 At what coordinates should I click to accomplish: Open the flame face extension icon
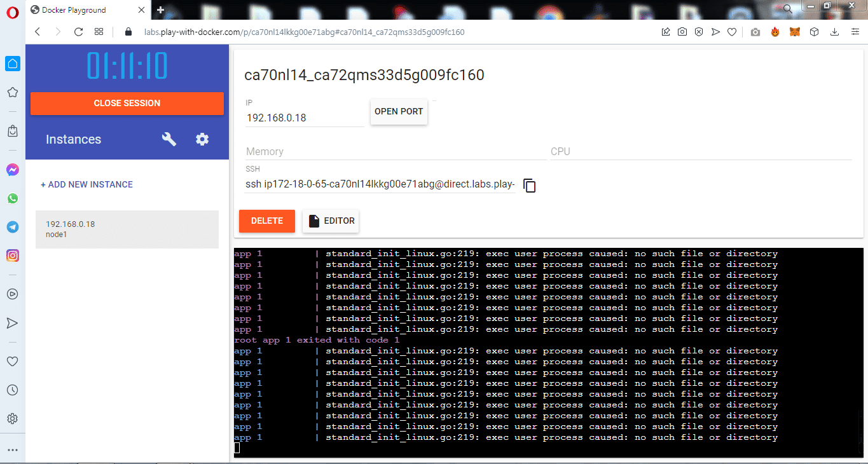pos(775,32)
